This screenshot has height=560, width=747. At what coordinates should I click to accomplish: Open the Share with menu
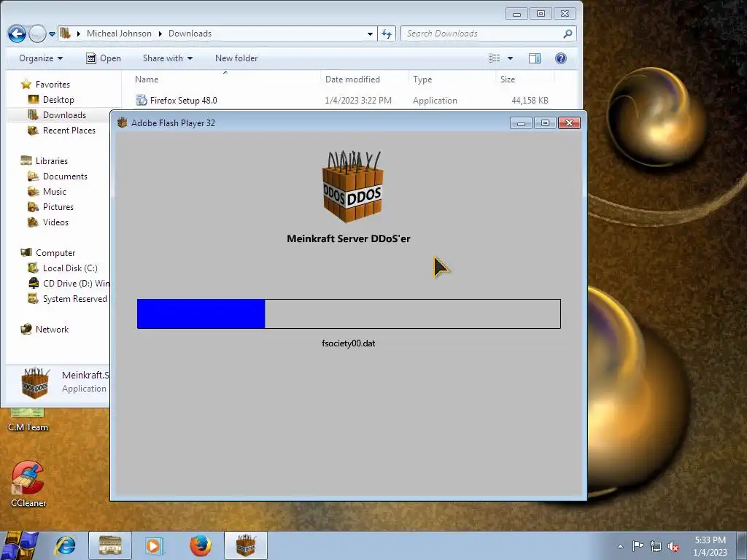pos(168,58)
